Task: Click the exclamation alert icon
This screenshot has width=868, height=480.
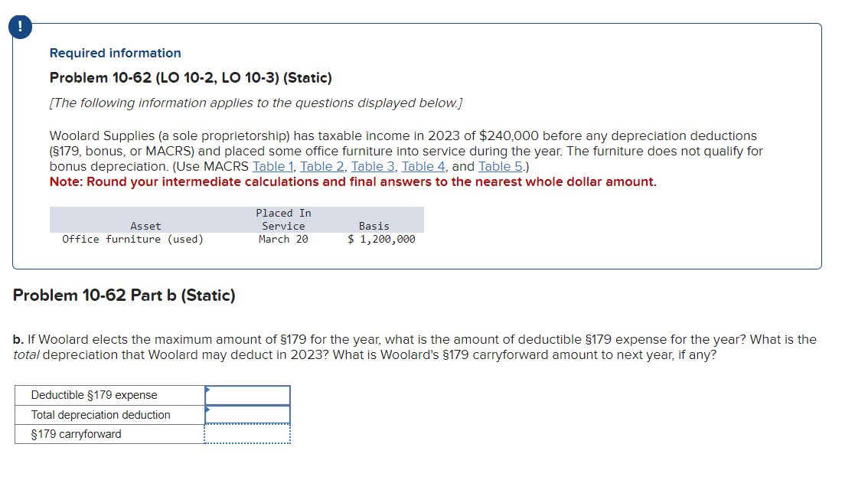Action: [x=18, y=25]
